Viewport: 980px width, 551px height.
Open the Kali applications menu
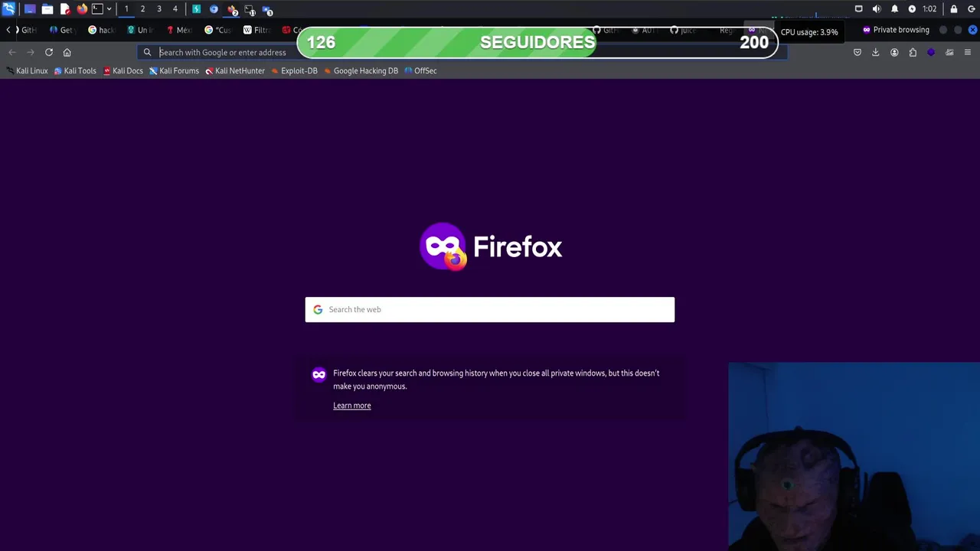pos(8,9)
